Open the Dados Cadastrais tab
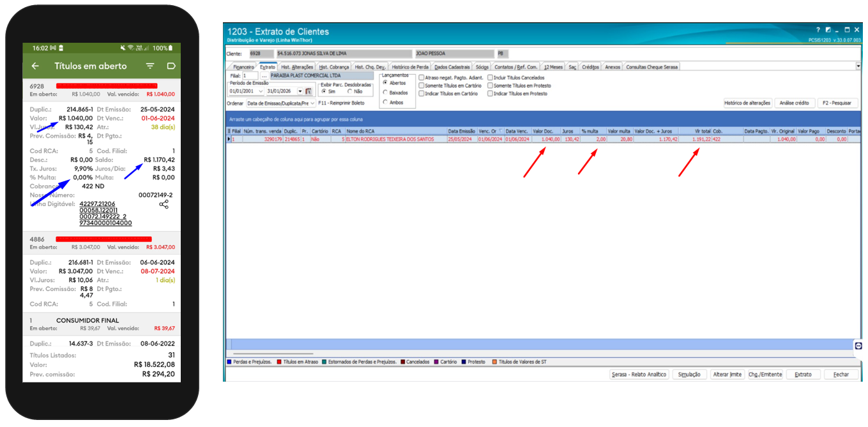Viewport: 868px width, 427px height. (x=452, y=67)
